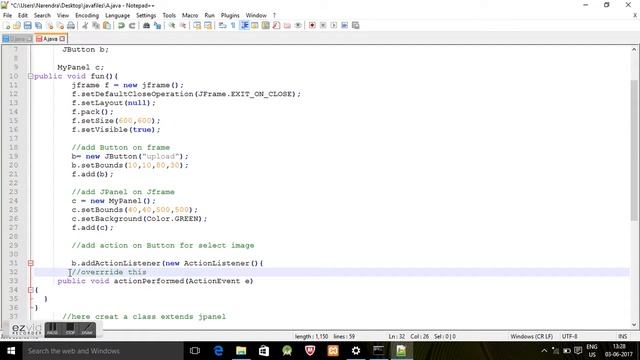Screen dimensions: 640x360
Task: Click the Playback macro icon
Action: [333, 25]
